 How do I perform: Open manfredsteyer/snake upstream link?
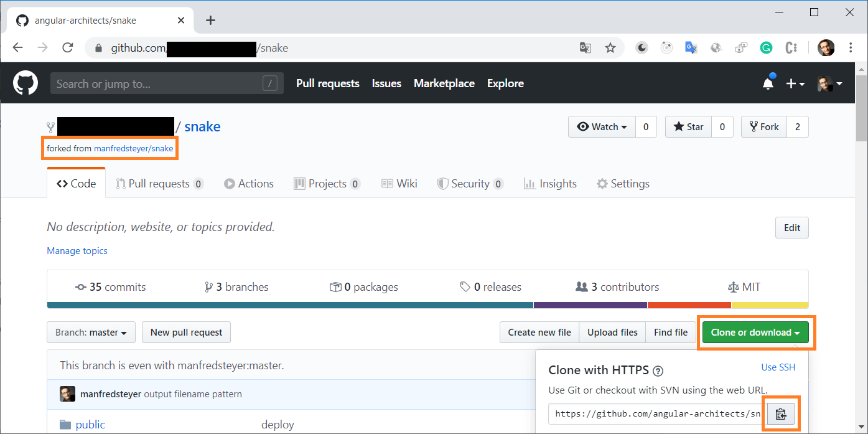(x=133, y=149)
